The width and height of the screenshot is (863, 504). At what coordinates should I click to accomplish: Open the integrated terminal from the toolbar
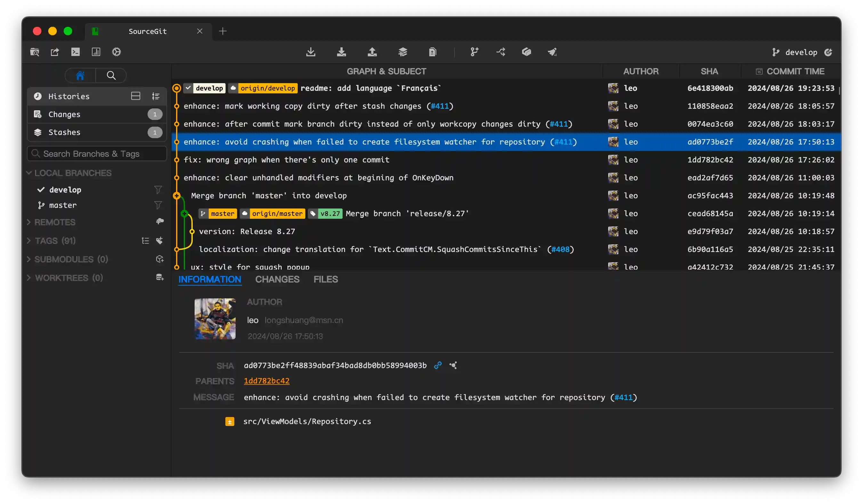[x=75, y=52]
